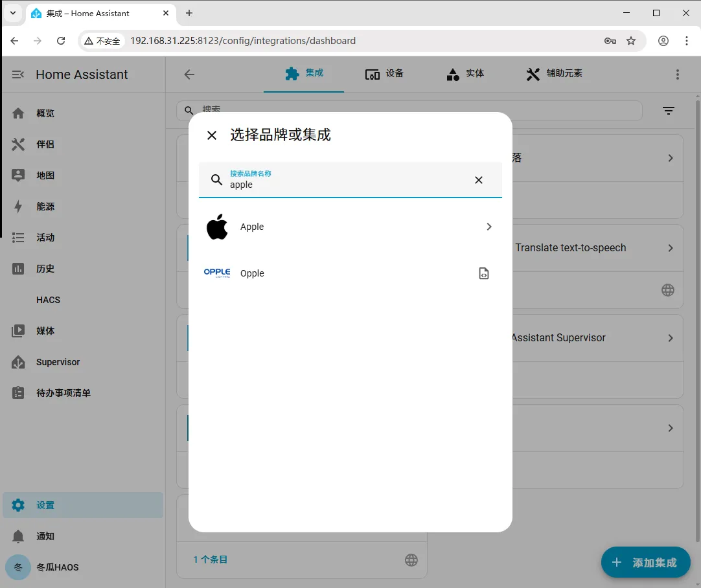The height and width of the screenshot is (588, 701).
Task: Clear the apple search text
Action: tap(478, 180)
